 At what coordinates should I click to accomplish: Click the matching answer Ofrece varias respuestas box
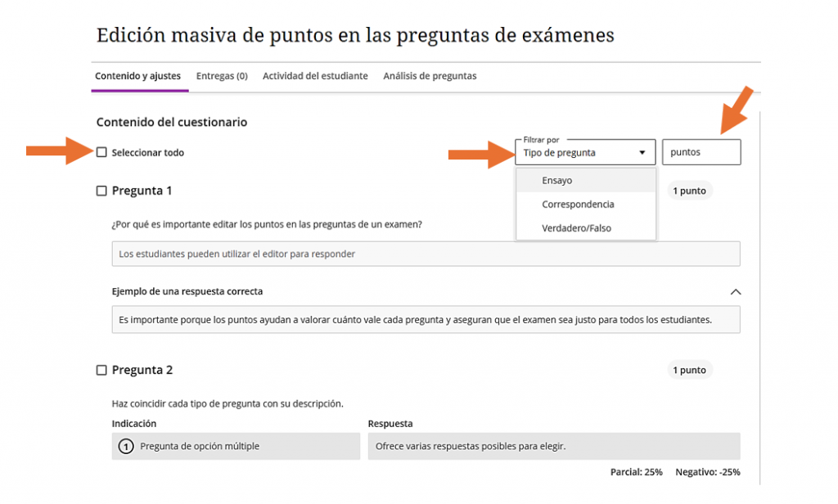554,447
